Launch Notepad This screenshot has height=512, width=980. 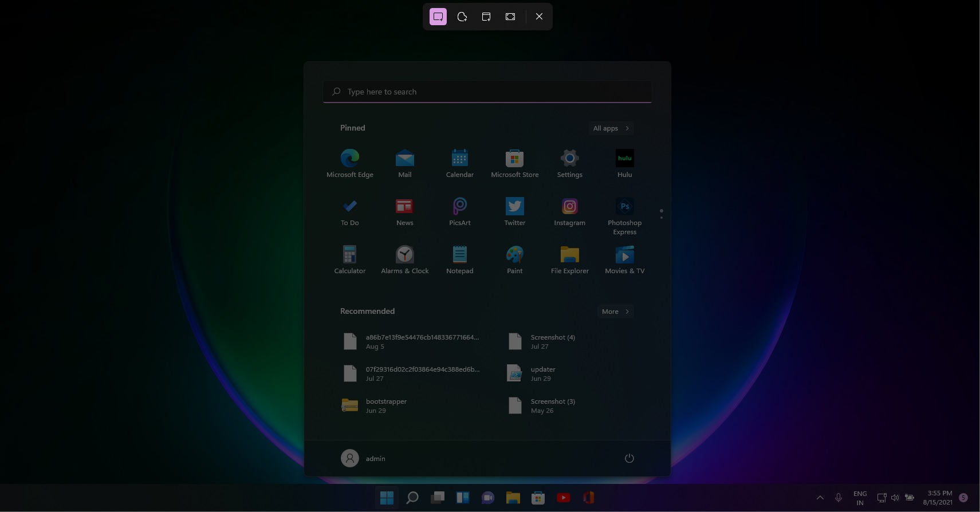[460, 260]
